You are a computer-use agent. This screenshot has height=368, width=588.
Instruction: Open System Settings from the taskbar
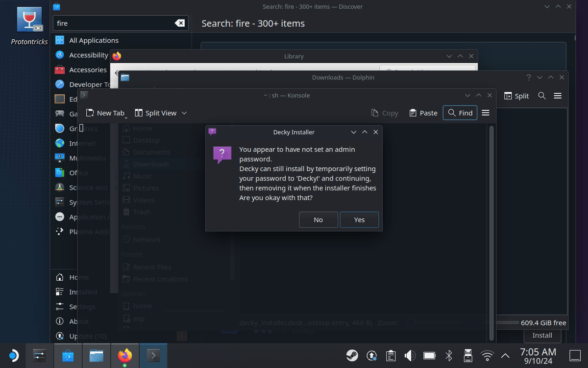pos(40,356)
